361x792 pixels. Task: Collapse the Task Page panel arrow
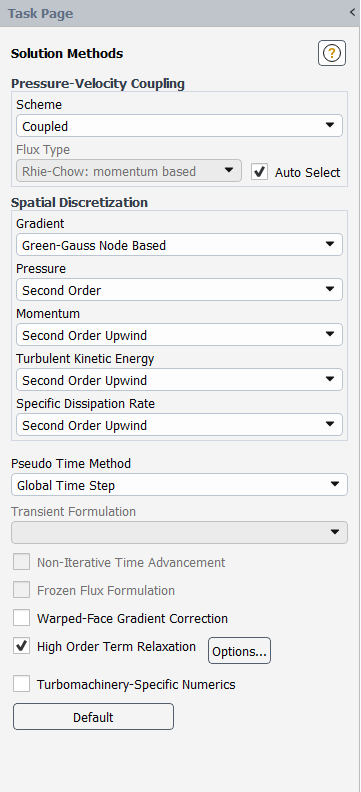coord(352,13)
